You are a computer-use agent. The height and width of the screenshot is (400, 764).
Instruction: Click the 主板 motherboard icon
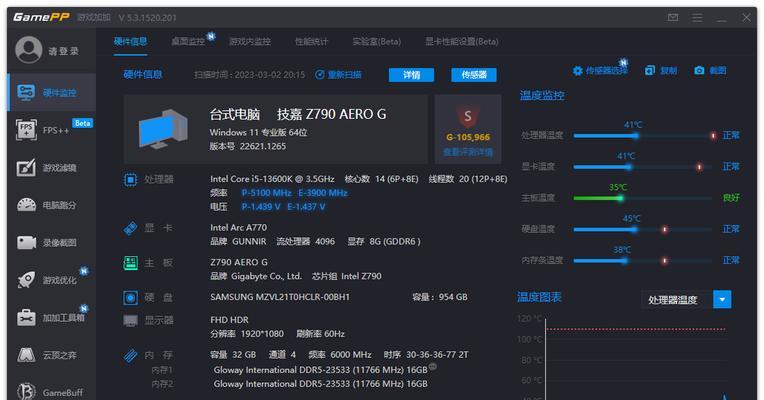pyautogui.click(x=130, y=263)
